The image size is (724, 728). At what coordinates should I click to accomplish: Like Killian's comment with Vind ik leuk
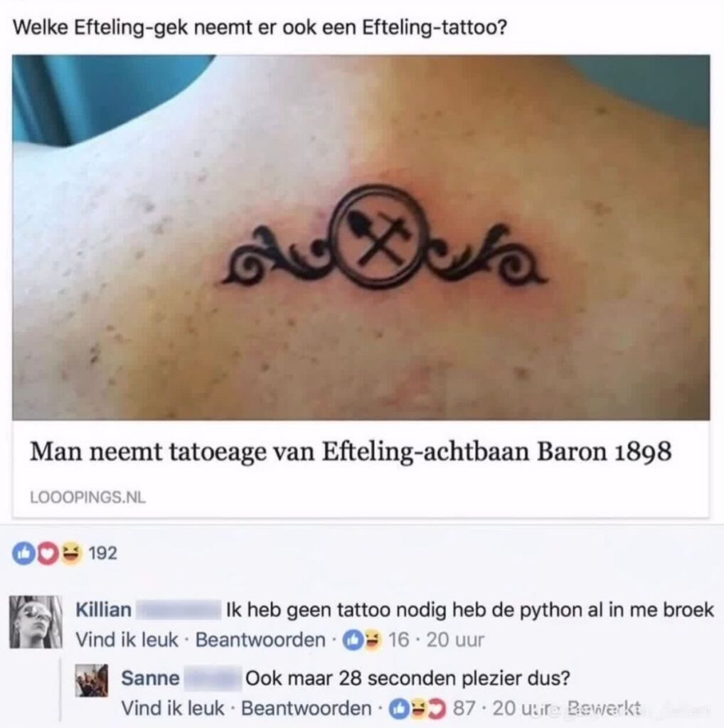coord(127,640)
